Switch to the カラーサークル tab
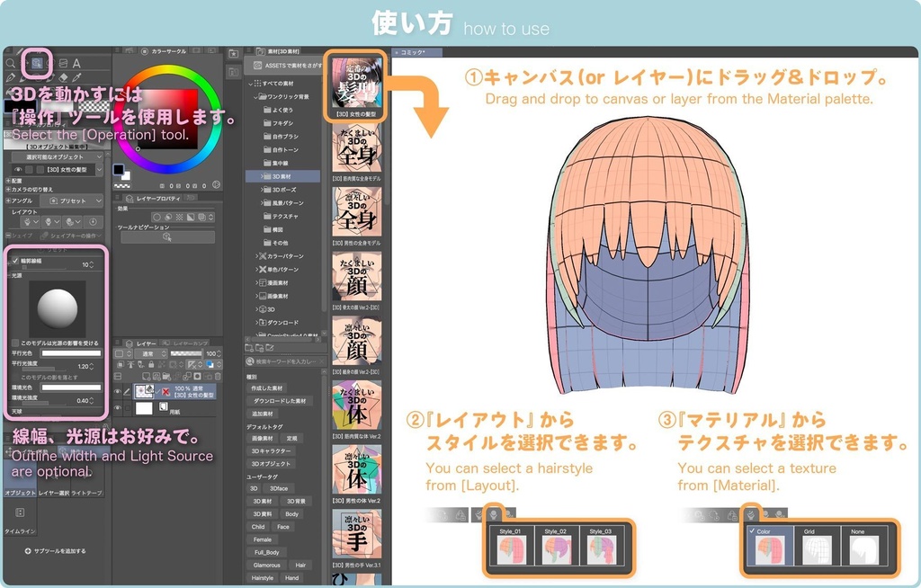The height and width of the screenshot is (588, 921). [164, 51]
